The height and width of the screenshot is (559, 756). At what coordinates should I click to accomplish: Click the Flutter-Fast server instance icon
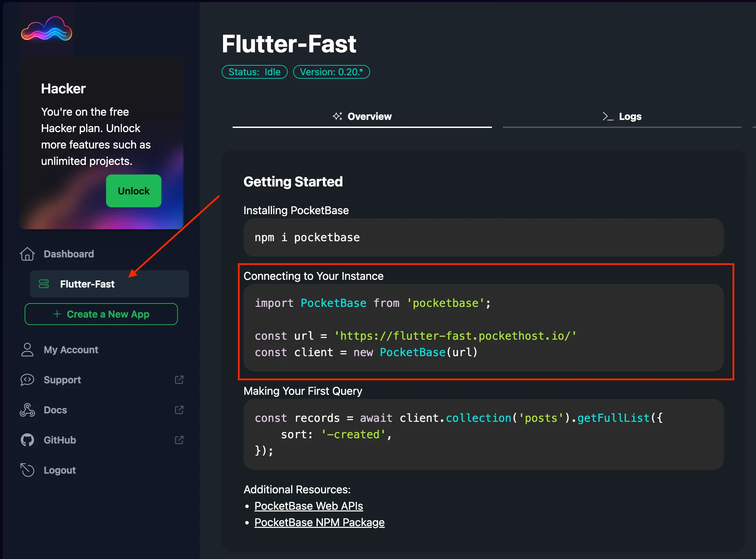click(x=44, y=284)
